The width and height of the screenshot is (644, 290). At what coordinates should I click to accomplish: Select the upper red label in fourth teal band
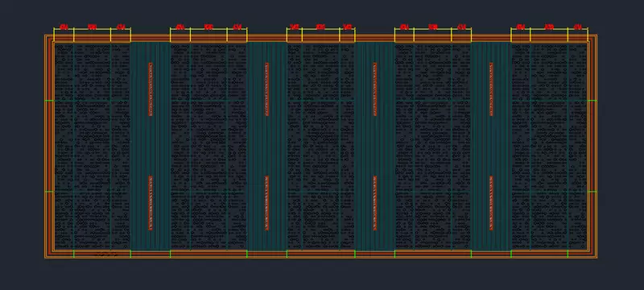491,89
